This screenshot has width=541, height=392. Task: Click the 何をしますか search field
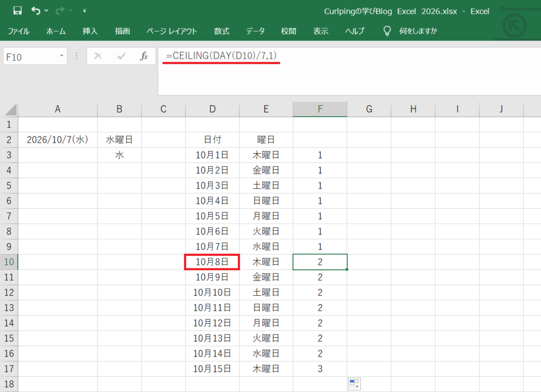418,31
